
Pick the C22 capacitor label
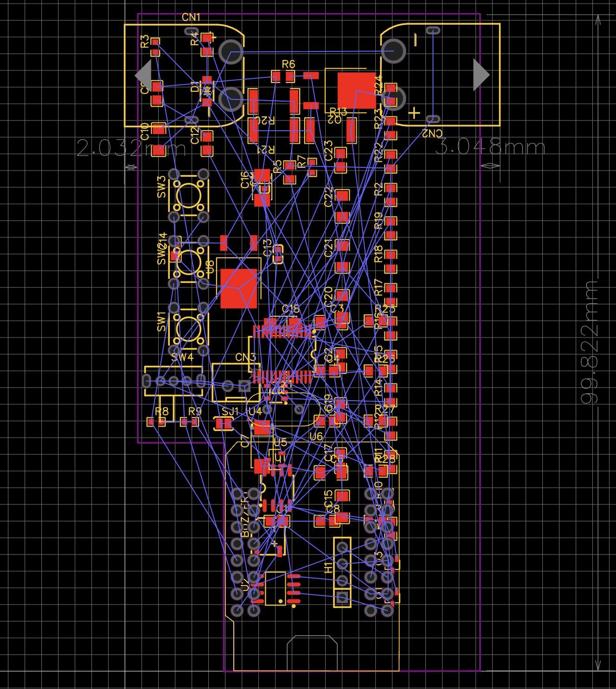pyautogui.click(x=328, y=197)
